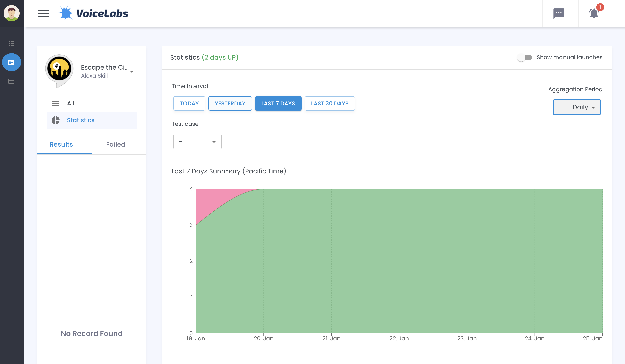The image size is (625, 364).
Task: Open the notifications bell
Action: coord(594,13)
